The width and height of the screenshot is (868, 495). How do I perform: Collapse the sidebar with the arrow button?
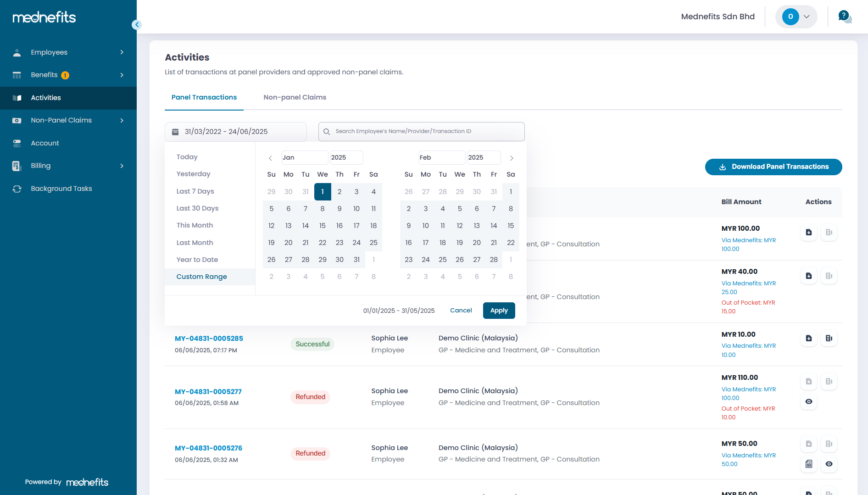point(136,25)
